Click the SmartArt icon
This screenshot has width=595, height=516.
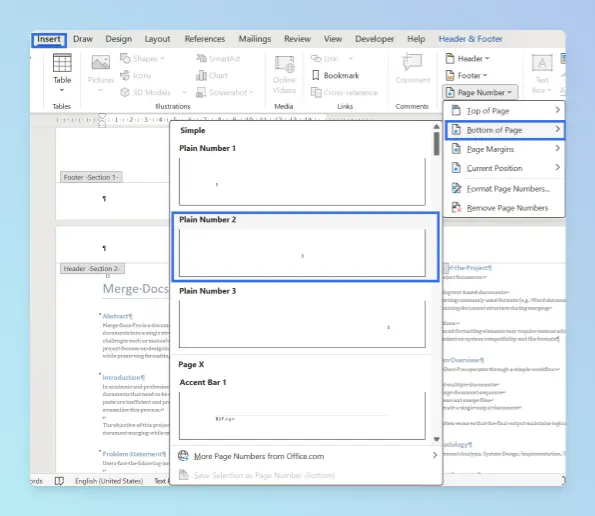[201, 58]
